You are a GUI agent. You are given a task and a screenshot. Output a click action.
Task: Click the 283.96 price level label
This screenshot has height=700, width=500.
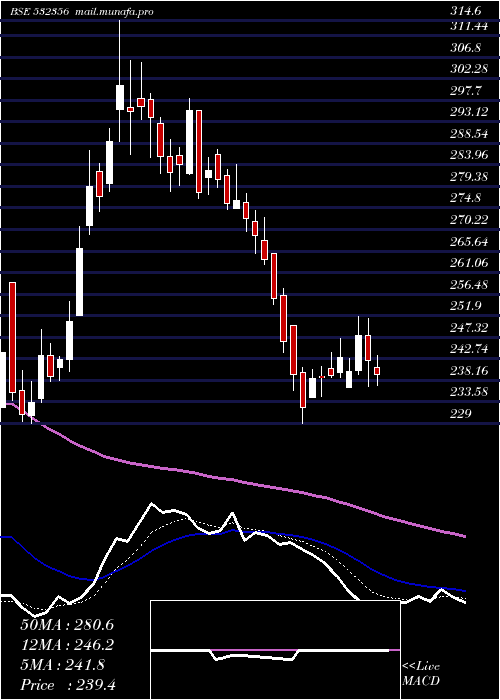click(469, 155)
